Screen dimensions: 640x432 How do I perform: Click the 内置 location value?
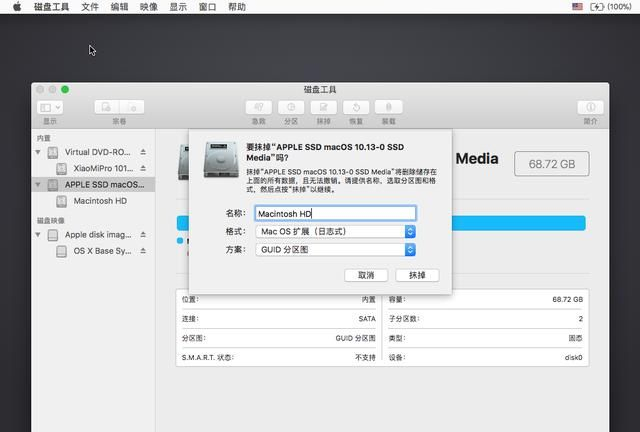click(369, 299)
